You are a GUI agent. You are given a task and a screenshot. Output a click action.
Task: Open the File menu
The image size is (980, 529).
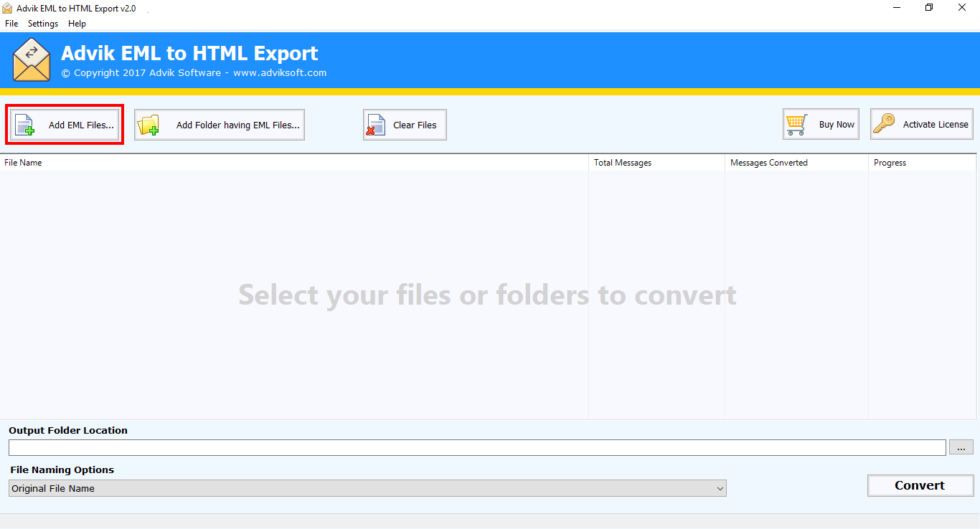click(x=11, y=24)
